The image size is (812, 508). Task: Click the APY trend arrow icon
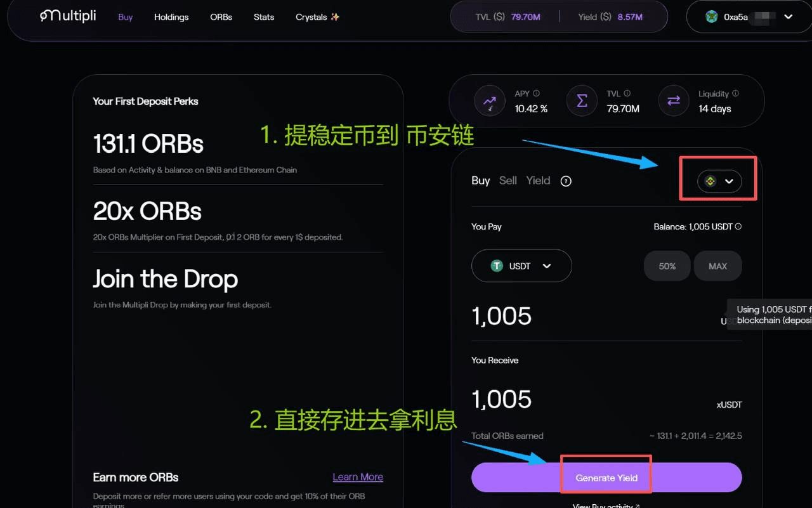490,101
